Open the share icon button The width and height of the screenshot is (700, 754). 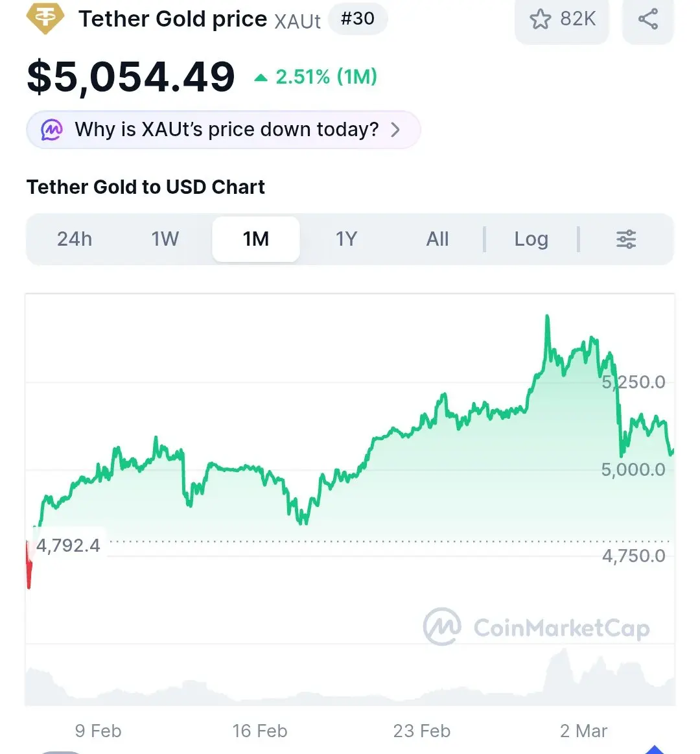tap(647, 19)
